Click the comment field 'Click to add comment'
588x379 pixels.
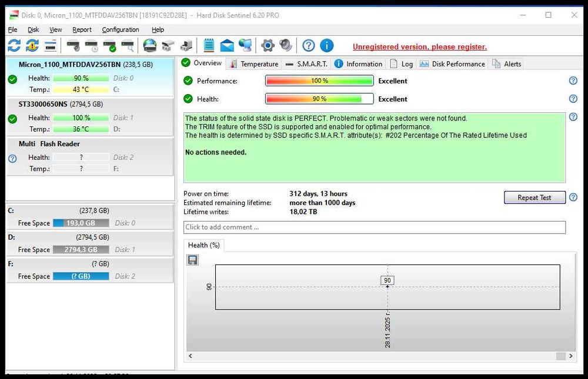point(374,227)
